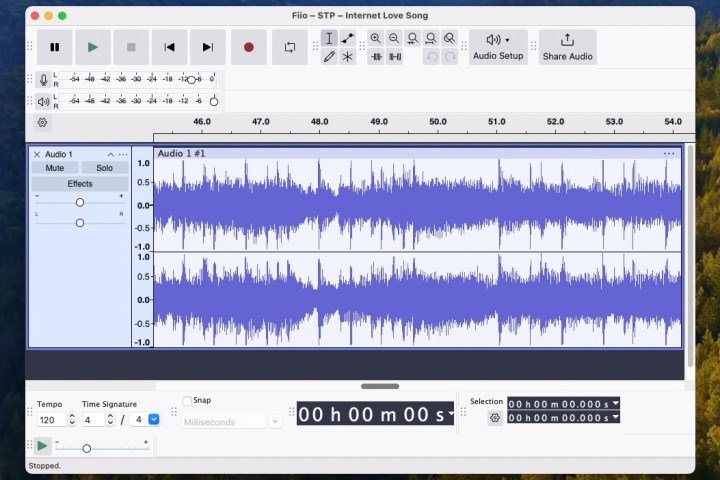Mute the Audio 1 track
This screenshot has height=480, width=720.
55,168
